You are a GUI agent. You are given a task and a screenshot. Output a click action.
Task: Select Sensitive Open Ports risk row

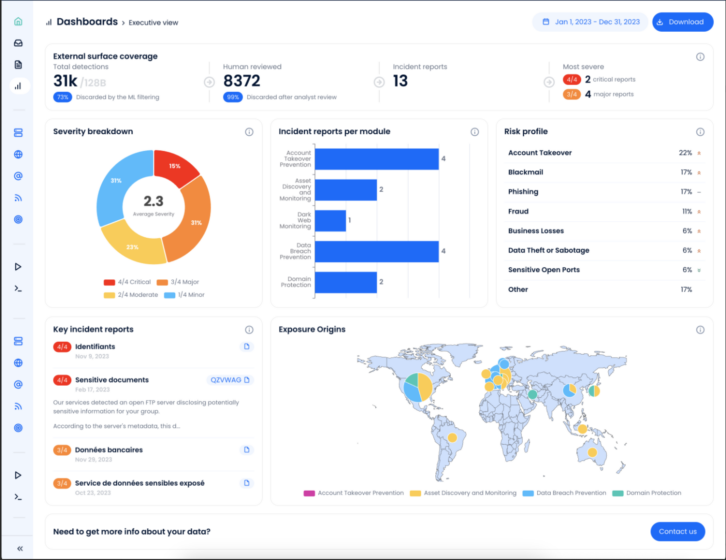pyautogui.click(x=604, y=270)
